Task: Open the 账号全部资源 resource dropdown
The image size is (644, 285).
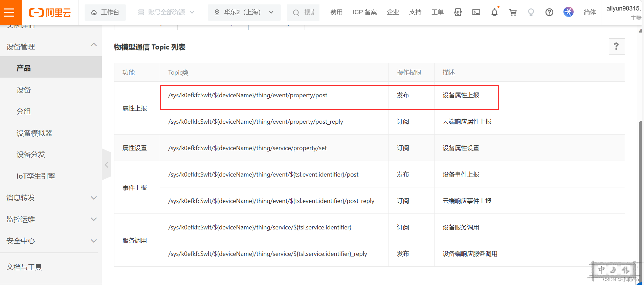Action: tap(166, 13)
